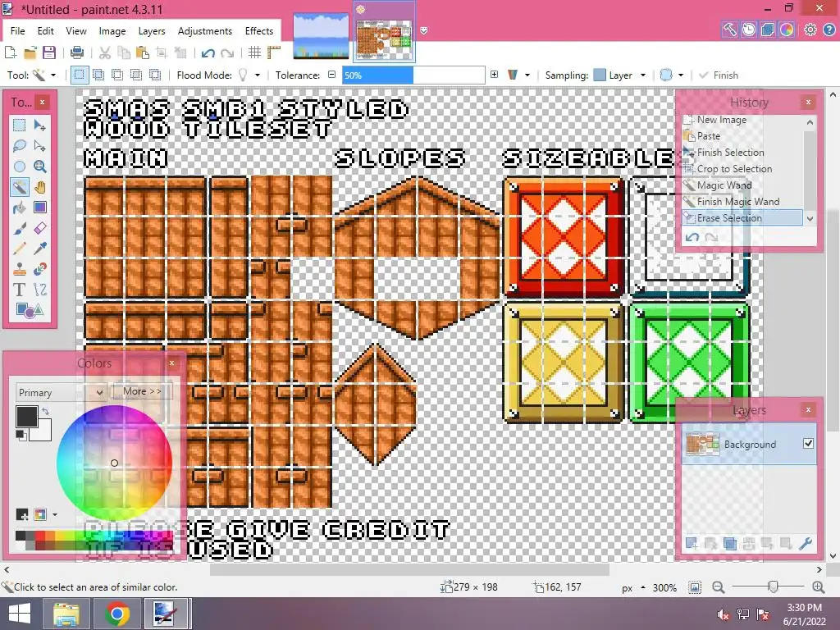Open the Tool chooser dropdown arrow
The width and height of the screenshot is (840, 630).
pos(53,75)
